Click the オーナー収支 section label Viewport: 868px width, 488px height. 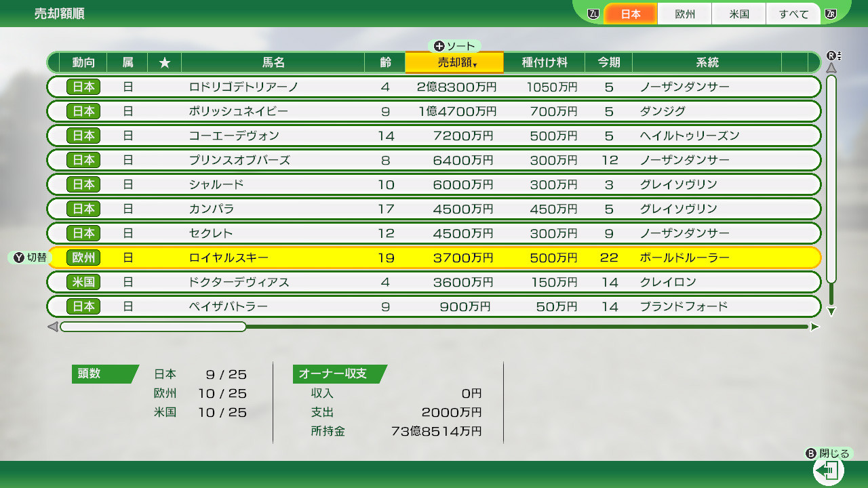pyautogui.click(x=340, y=374)
